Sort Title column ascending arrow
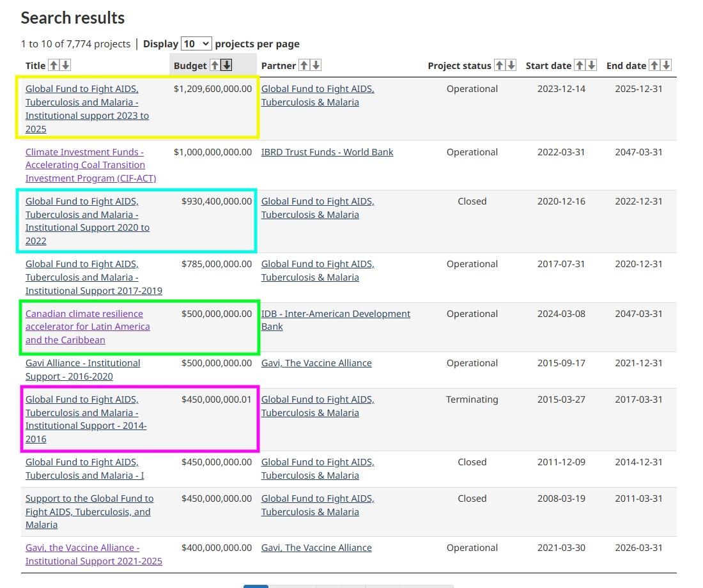 [54, 65]
